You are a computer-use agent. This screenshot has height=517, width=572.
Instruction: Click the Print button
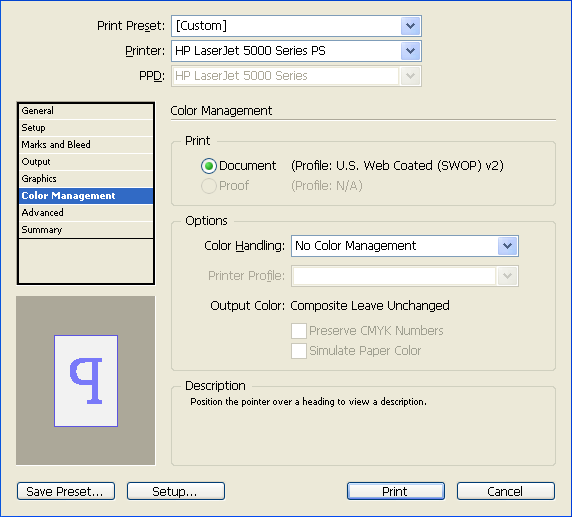(396, 491)
